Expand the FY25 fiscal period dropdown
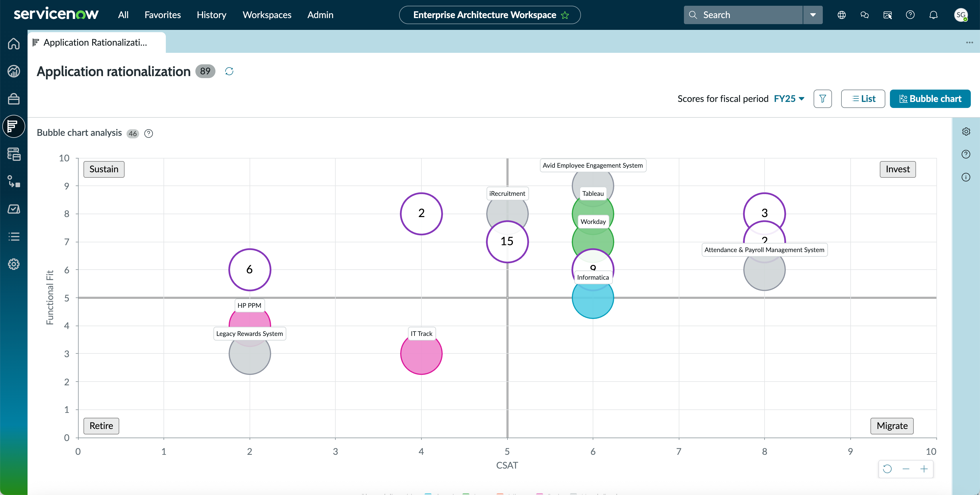980x495 pixels. click(789, 99)
